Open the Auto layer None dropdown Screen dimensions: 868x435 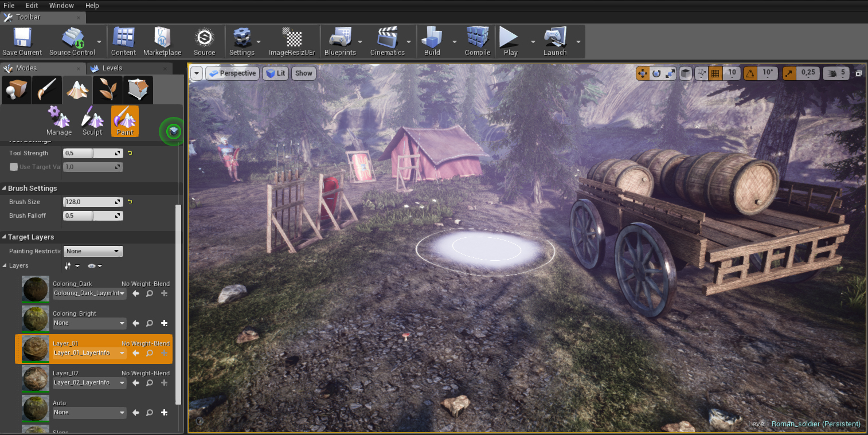89,412
